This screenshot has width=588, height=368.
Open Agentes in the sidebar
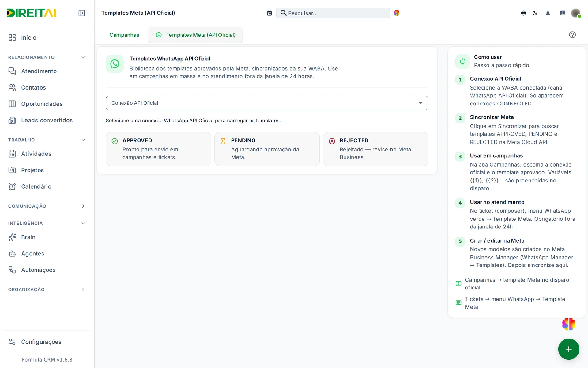click(x=47, y=253)
